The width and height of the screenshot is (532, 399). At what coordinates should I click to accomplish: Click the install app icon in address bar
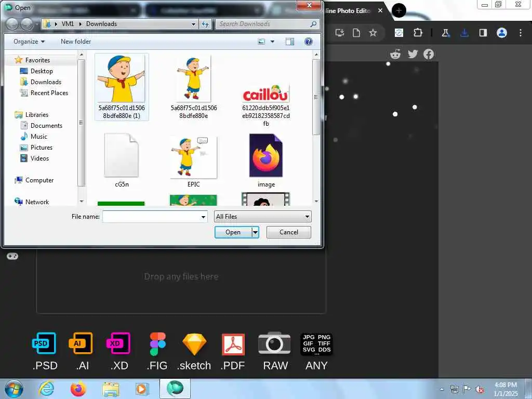click(x=340, y=33)
